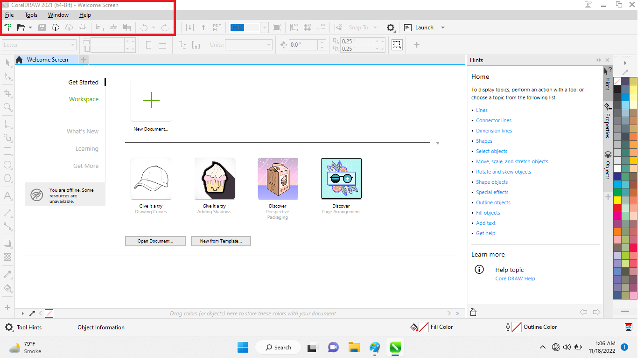644x362 pixels.
Task: Toggle Show Grid in the toolbar
Action: coord(308,28)
